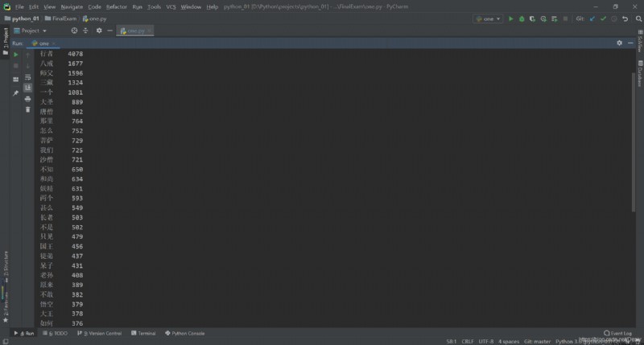The image size is (644, 345).
Task: Switch to the Run tool window at bottom
Action: (x=24, y=333)
